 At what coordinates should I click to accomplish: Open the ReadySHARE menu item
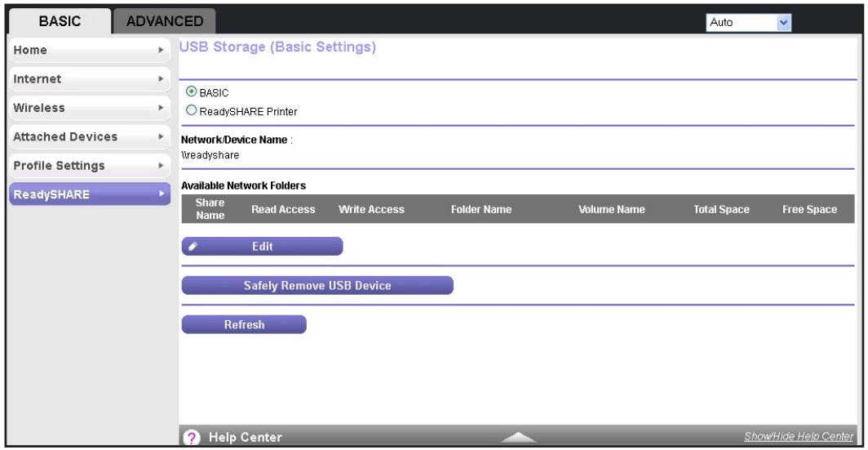[x=89, y=194]
